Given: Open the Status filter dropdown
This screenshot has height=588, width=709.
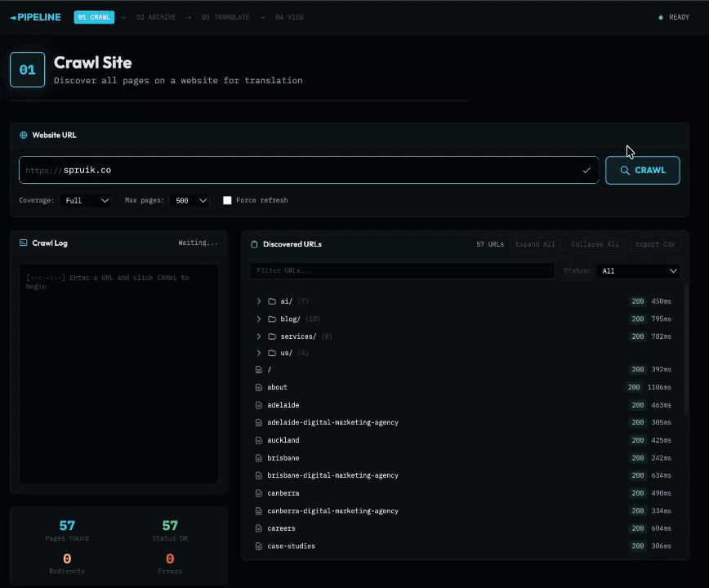Looking at the screenshot, I should 638,270.
